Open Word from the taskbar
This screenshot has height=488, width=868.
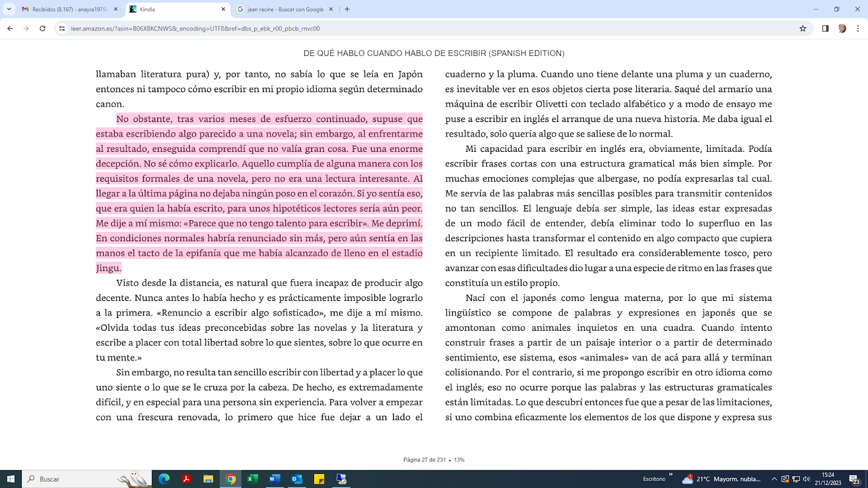[275, 479]
